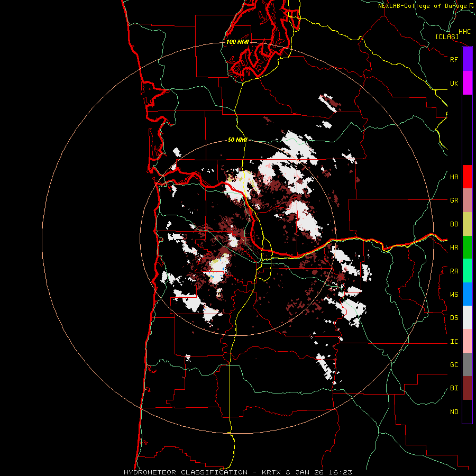Select the WS blue legend swatch
This screenshot has width=476, height=476.
pos(467,294)
